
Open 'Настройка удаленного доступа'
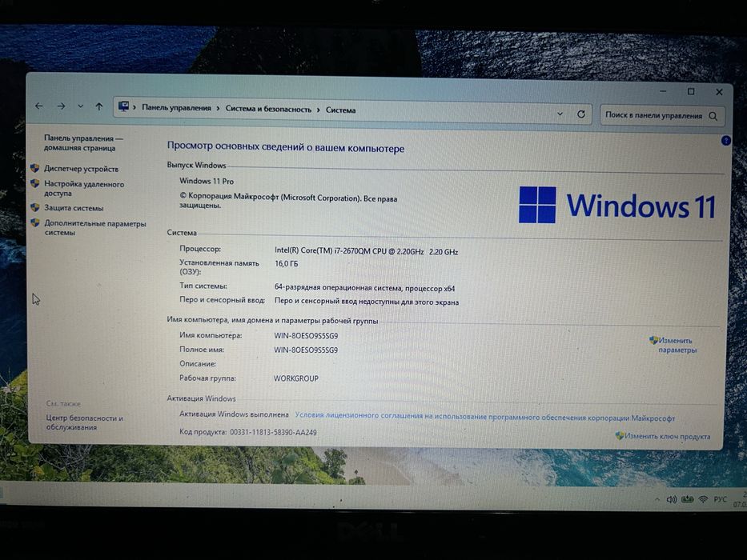(84, 189)
